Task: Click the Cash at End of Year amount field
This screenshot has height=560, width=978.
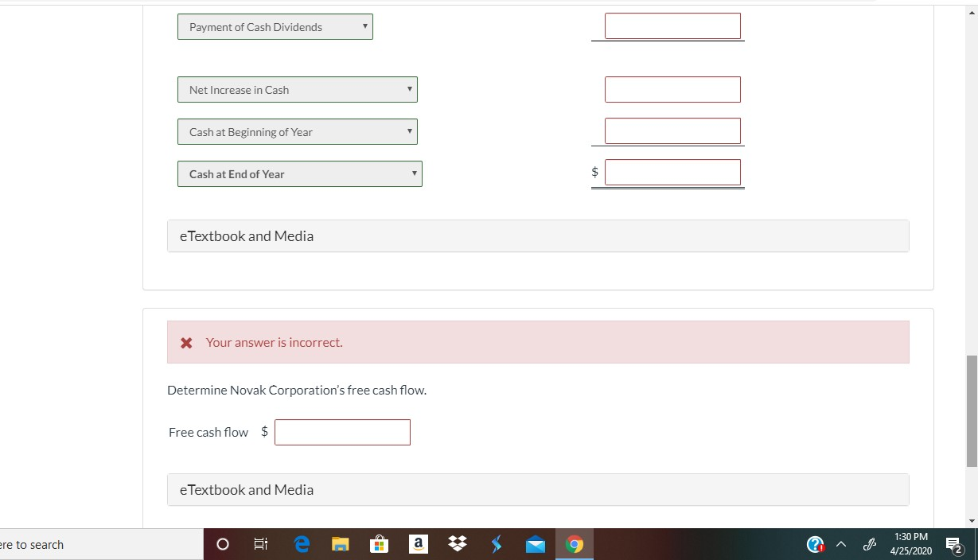Action: [x=672, y=173]
